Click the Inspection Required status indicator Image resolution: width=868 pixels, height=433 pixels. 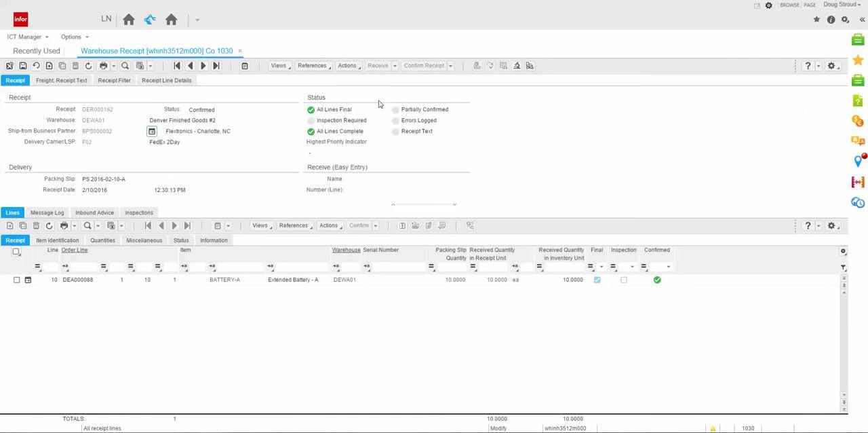(311, 120)
